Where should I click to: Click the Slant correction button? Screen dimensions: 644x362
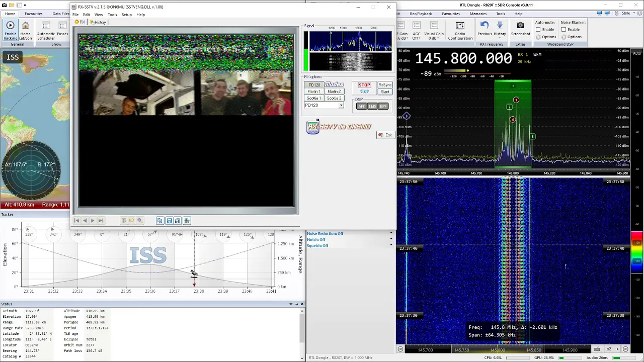coord(385,92)
